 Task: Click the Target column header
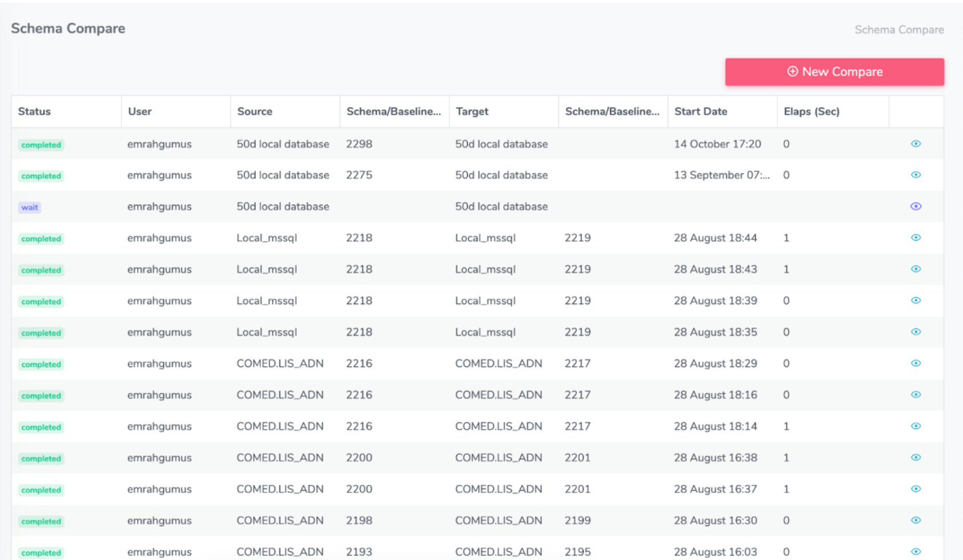(x=472, y=111)
